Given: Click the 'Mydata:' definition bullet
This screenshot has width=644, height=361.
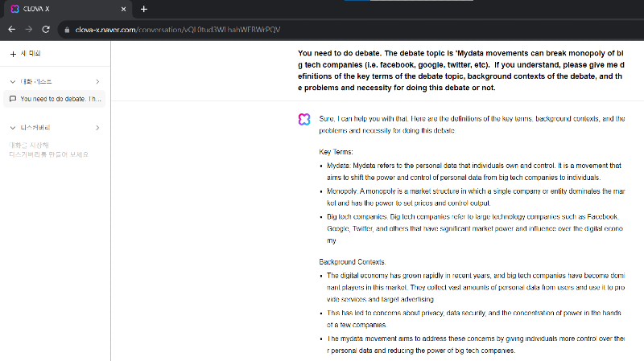Looking at the screenshot, I should (x=474, y=171).
